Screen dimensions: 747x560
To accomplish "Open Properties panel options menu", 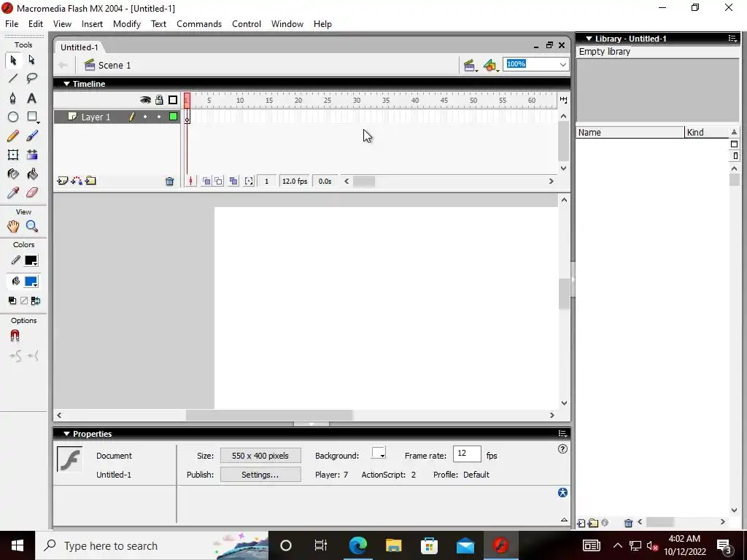I will (562, 433).
